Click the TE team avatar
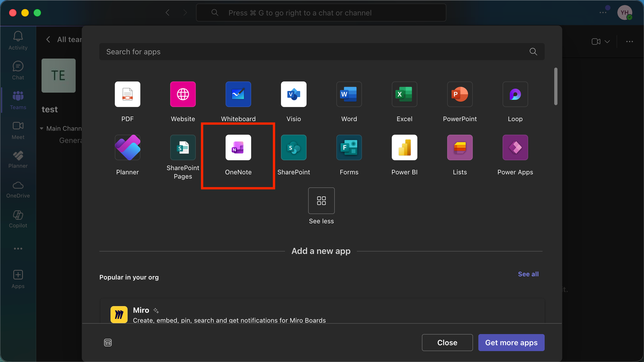Screen dimensions: 644x362 [x=59, y=76]
